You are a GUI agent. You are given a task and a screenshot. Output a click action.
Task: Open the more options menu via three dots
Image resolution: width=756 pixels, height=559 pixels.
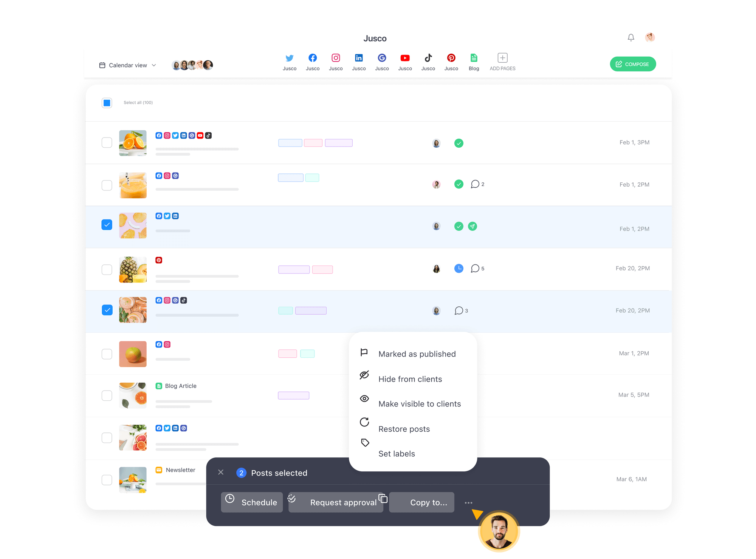pyautogui.click(x=468, y=502)
